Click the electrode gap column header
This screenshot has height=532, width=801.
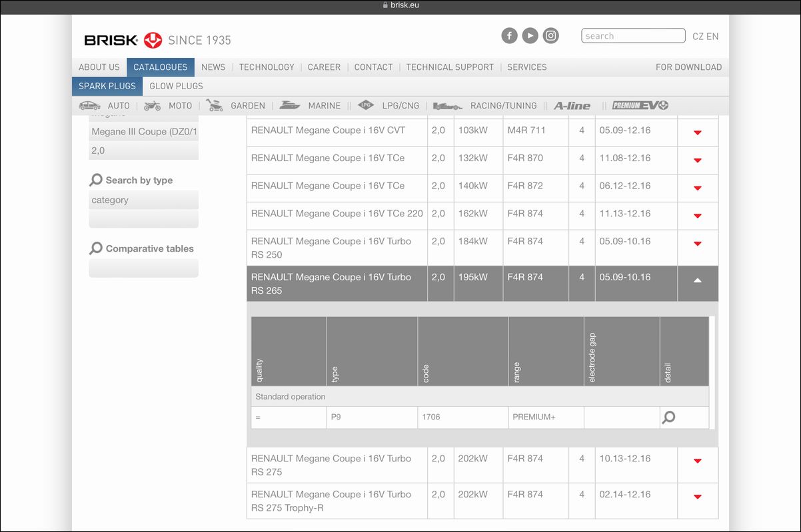point(622,352)
